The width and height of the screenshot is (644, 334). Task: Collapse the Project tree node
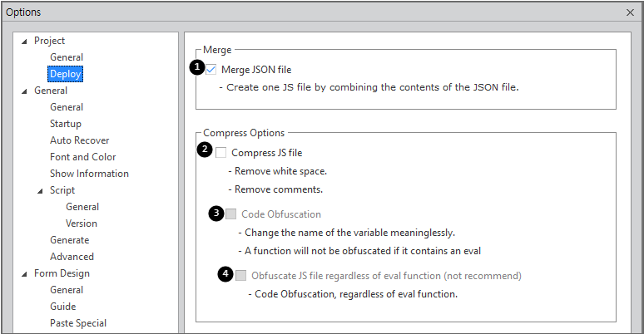click(24, 41)
